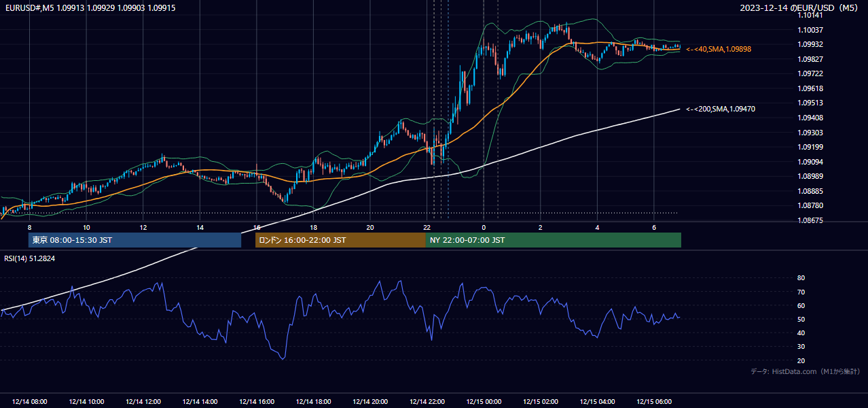Click price level 1.09408 on axis
This screenshot has width=868, height=408.
point(811,118)
